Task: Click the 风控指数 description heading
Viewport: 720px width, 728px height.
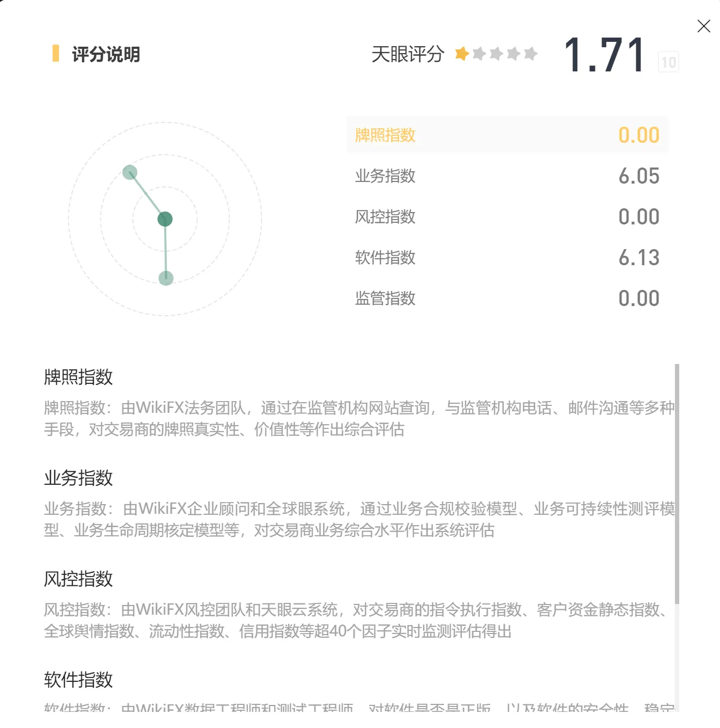Action: pyautogui.click(x=78, y=579)
